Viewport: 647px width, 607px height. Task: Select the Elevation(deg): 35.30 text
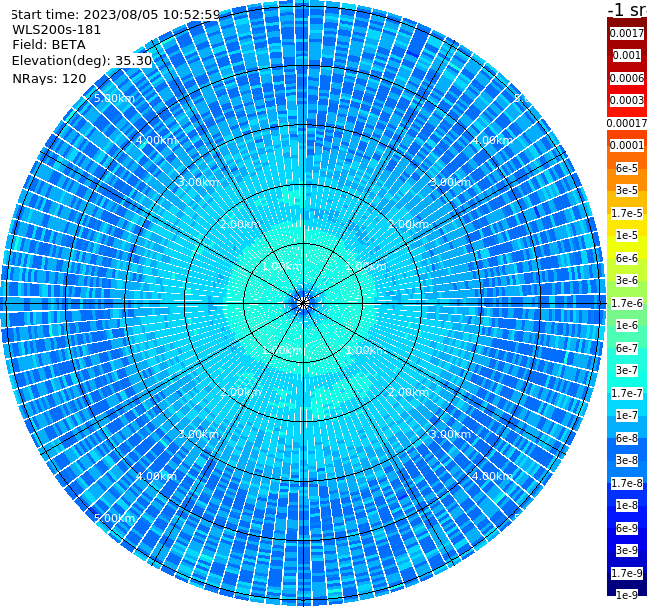point(82,61)
